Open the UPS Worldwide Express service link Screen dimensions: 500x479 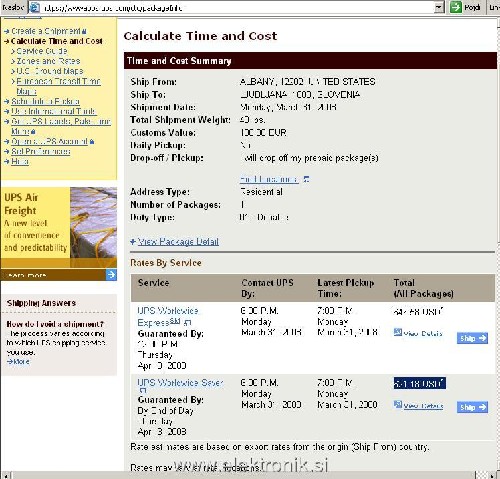[x=168, y=316]
